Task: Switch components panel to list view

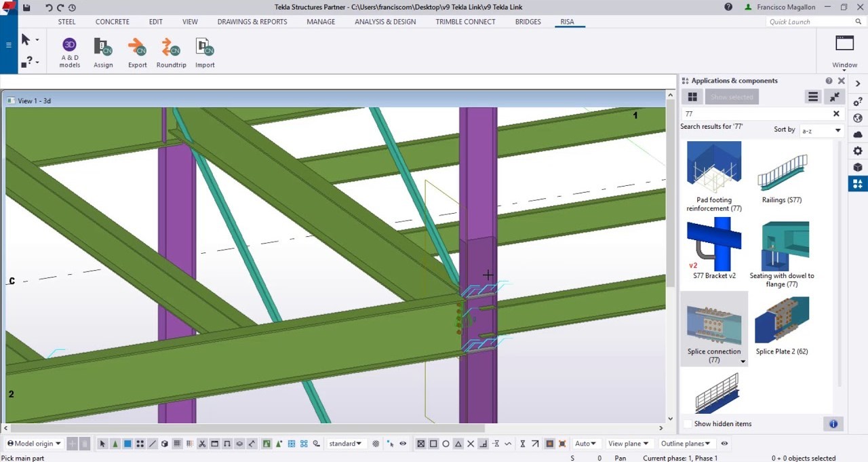Action: point(812,97)
